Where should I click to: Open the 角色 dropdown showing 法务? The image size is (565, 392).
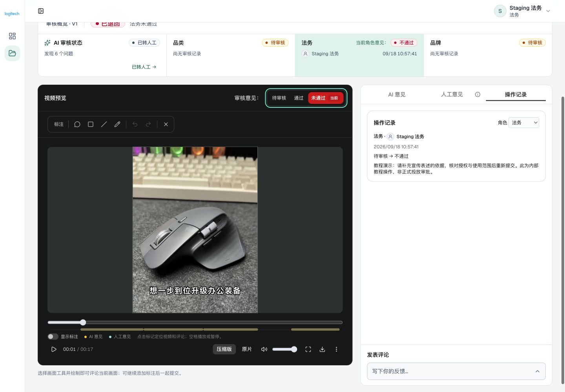tap(524, 123)
